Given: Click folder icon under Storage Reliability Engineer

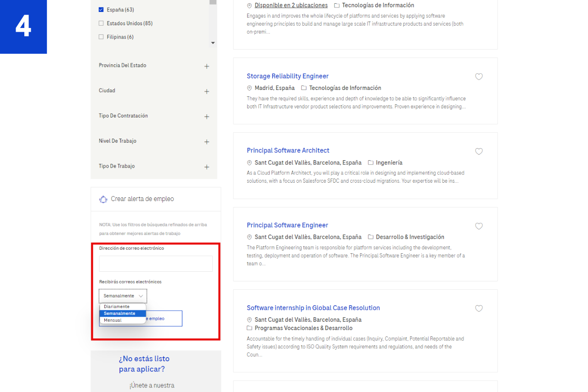Looking at the screenshot, I should pos(304,88).
